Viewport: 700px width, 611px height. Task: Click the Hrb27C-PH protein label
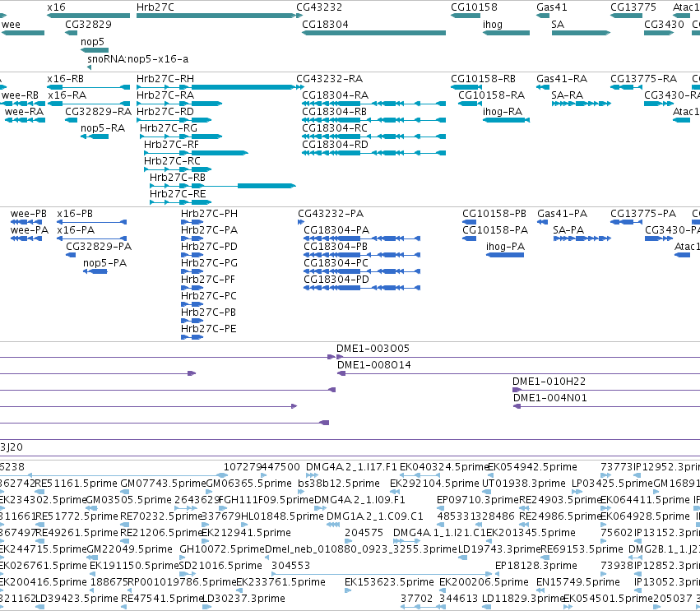(x=210, y=214)
